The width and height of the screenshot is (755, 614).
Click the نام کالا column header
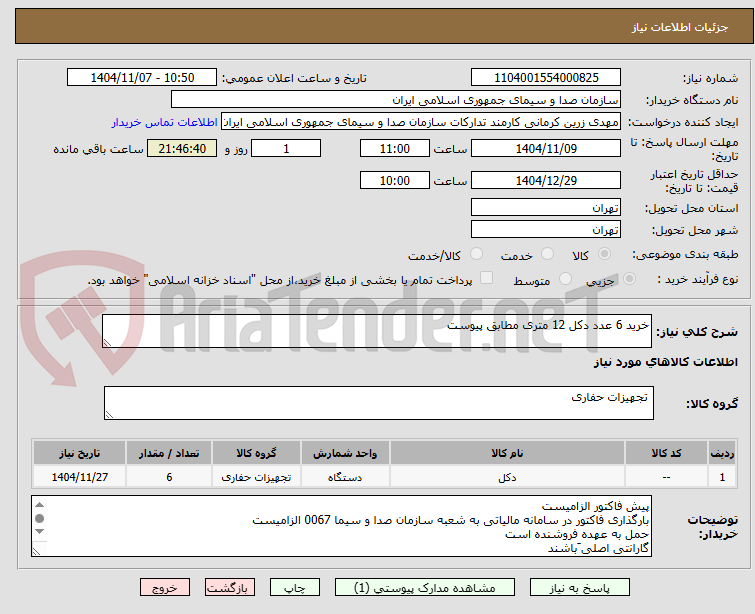tap(507, 453)
